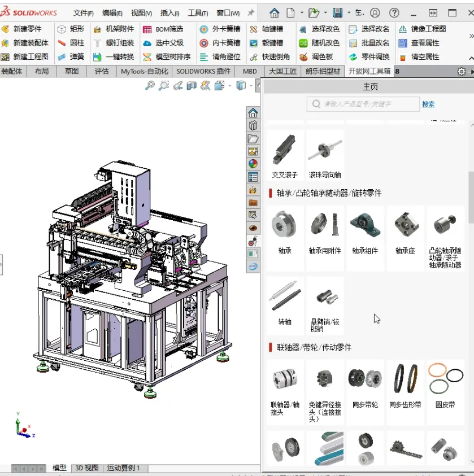
Task: Open 查看属性 tool
Action: coord(419,43)
